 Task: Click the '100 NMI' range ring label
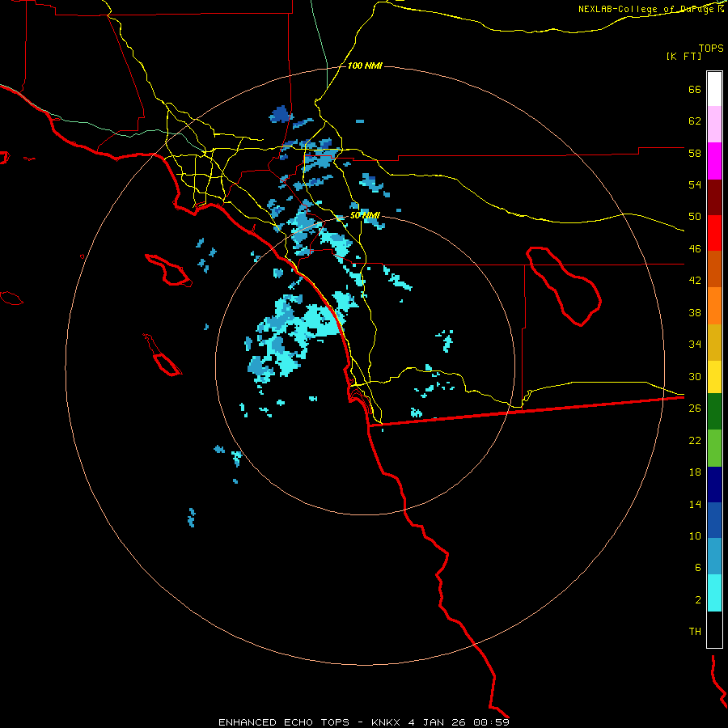coord(365,66)
